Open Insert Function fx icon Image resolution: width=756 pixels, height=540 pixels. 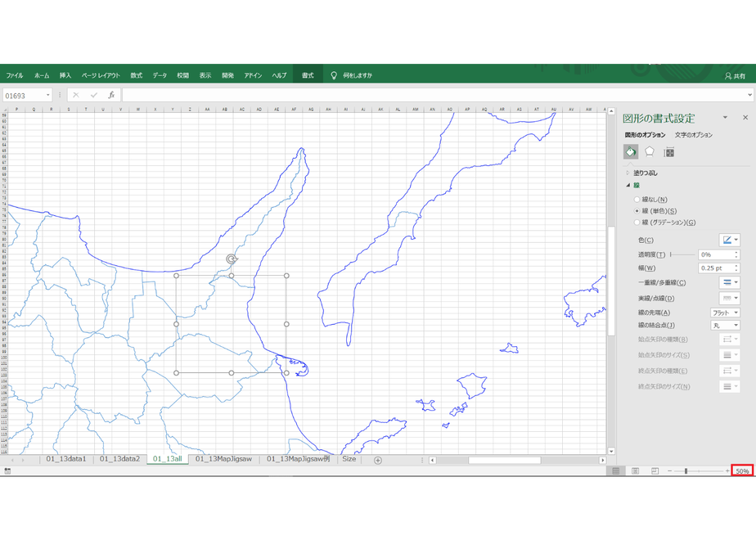point(111,95)
